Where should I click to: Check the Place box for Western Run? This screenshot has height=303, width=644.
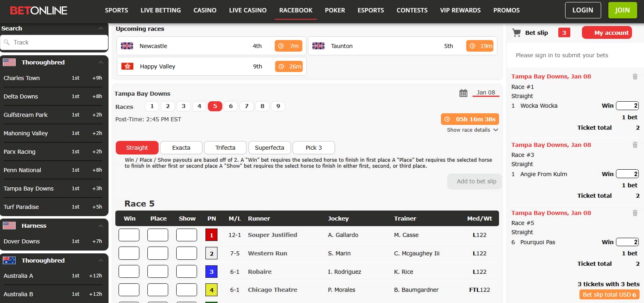(x=158, y=253)
